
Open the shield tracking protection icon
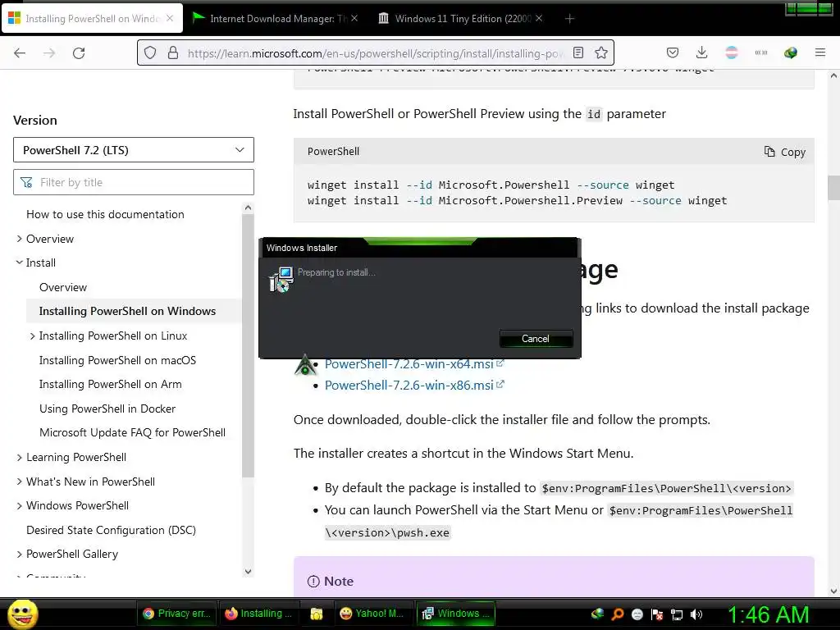[151, 52]
